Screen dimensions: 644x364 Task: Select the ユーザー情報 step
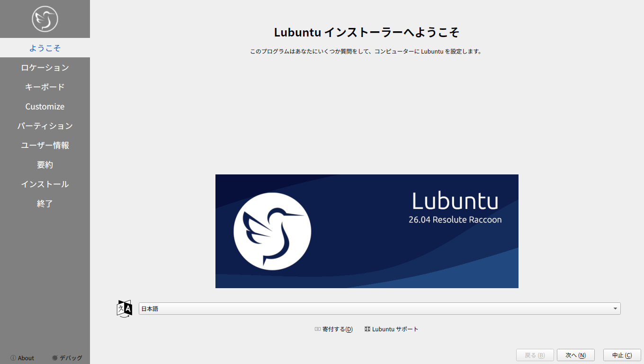(45, 145)
